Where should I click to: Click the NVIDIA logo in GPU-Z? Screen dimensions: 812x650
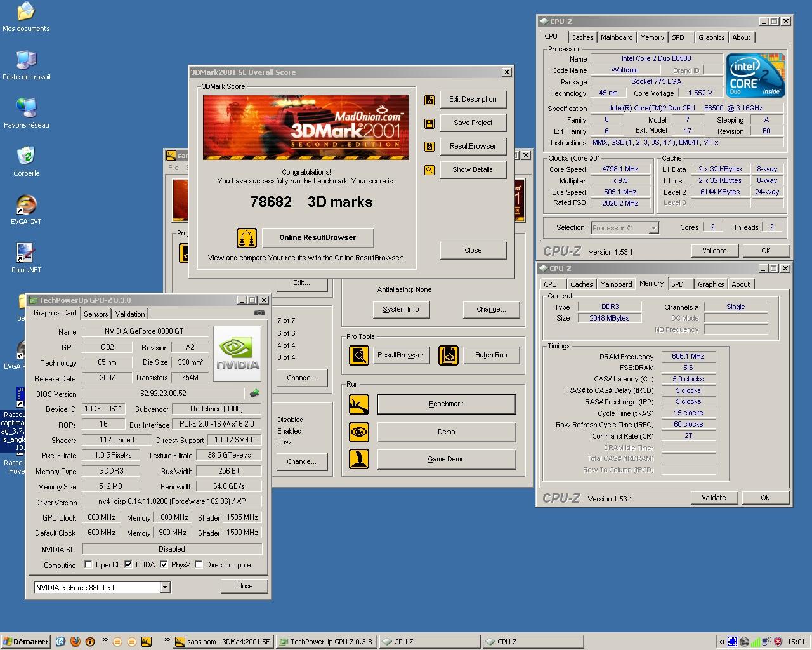point(237,354)
